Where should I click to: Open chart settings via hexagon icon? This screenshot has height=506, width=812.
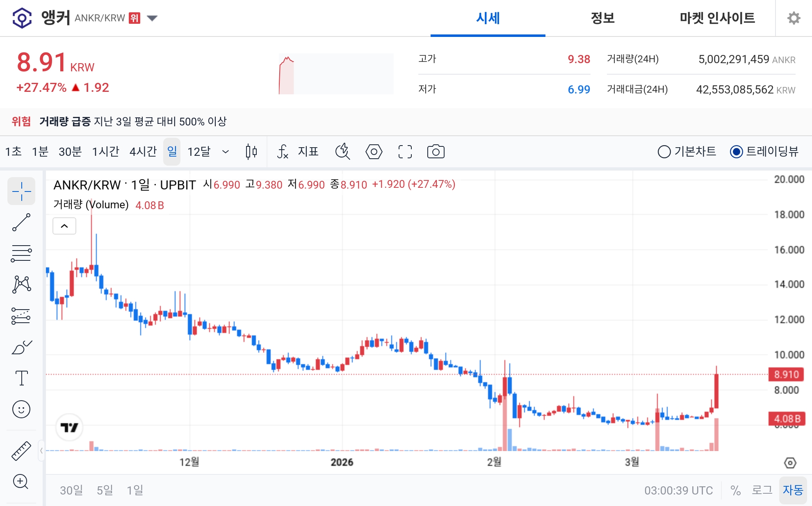(374, 151)
